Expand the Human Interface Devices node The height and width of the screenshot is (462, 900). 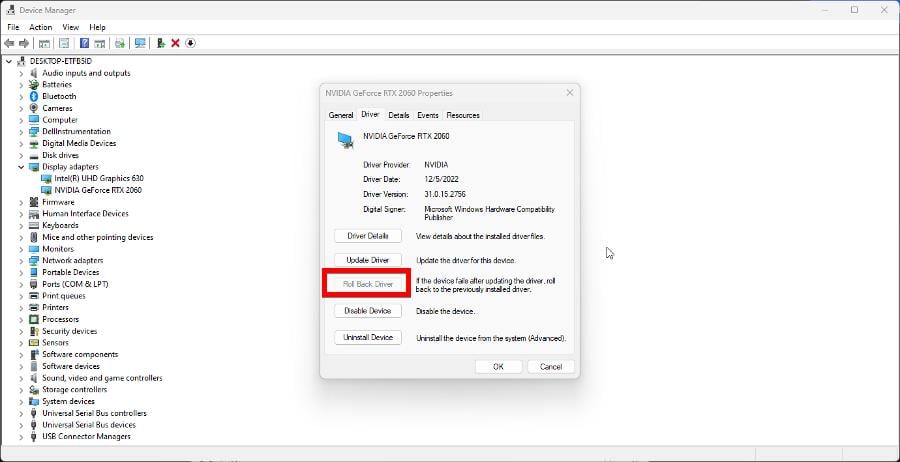pos(21,213)
